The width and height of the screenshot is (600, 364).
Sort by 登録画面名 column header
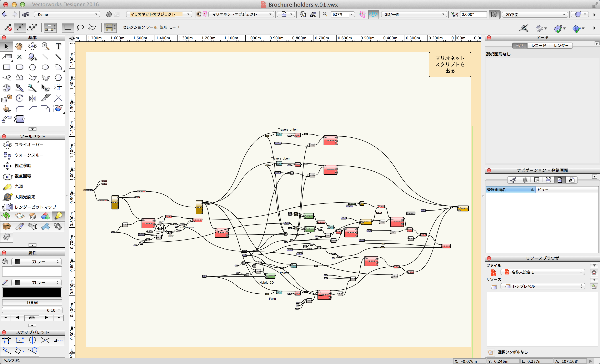tap(511, 189)
